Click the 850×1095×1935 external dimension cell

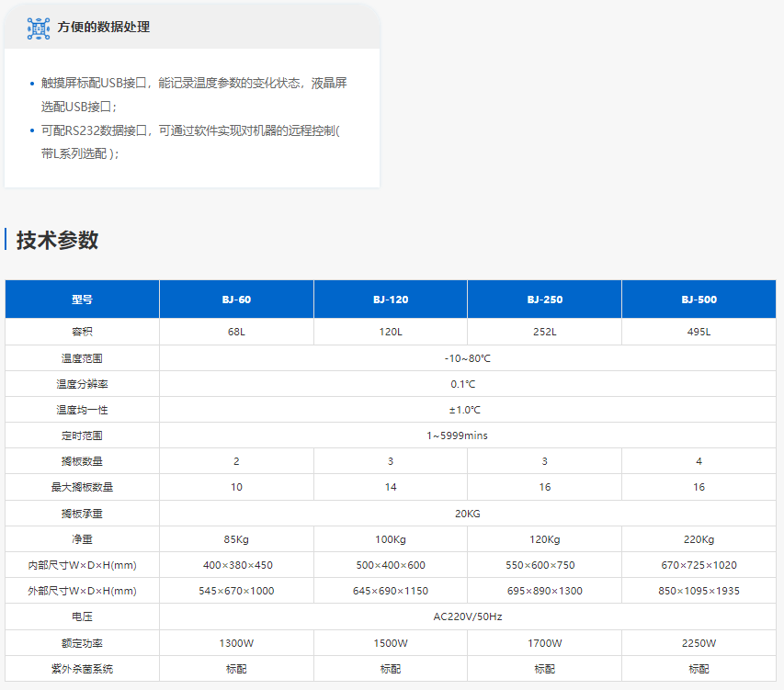(x=699, y=591)
